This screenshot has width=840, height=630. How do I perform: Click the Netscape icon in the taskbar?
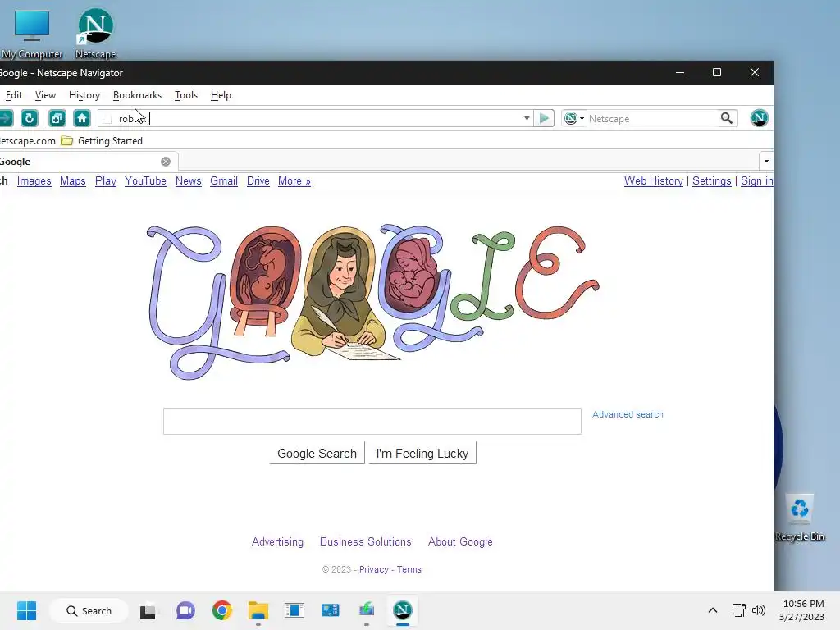tap(402, 610)
